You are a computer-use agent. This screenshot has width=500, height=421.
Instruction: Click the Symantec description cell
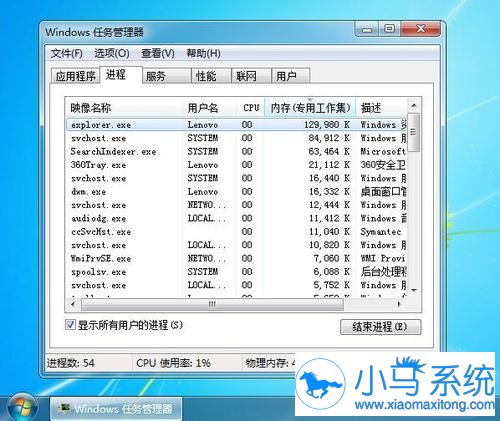[381, 232]
